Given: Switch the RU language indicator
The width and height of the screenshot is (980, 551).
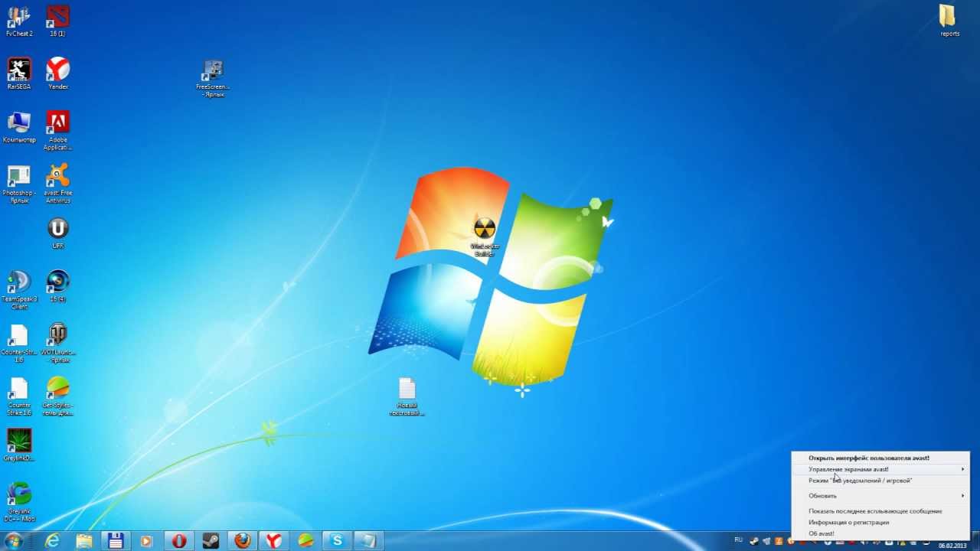Looking at the screenshot, I should pos(738,540).
